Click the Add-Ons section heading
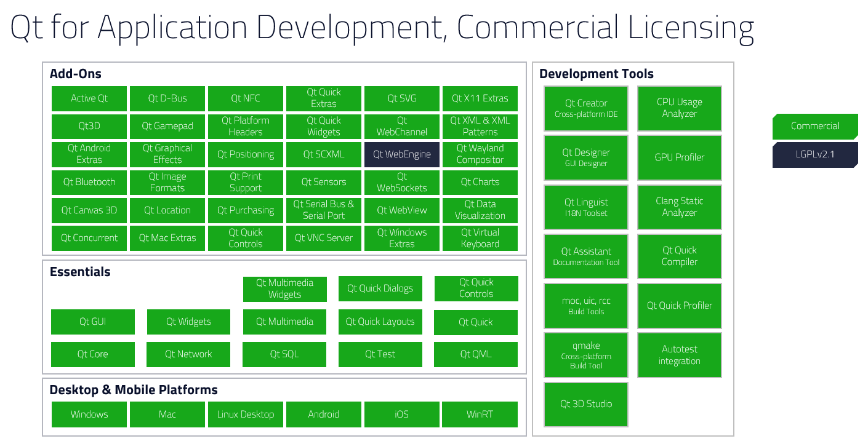Viewport: 868px width, 444px height. pyautogui.click(x=76, y=74)
